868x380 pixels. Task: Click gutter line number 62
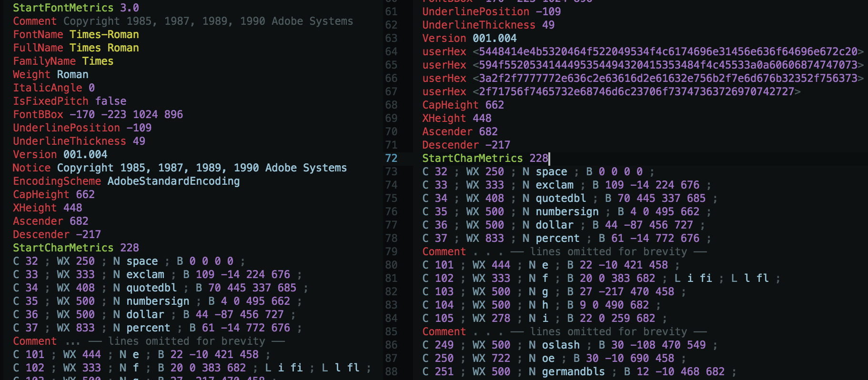[391, 25]
